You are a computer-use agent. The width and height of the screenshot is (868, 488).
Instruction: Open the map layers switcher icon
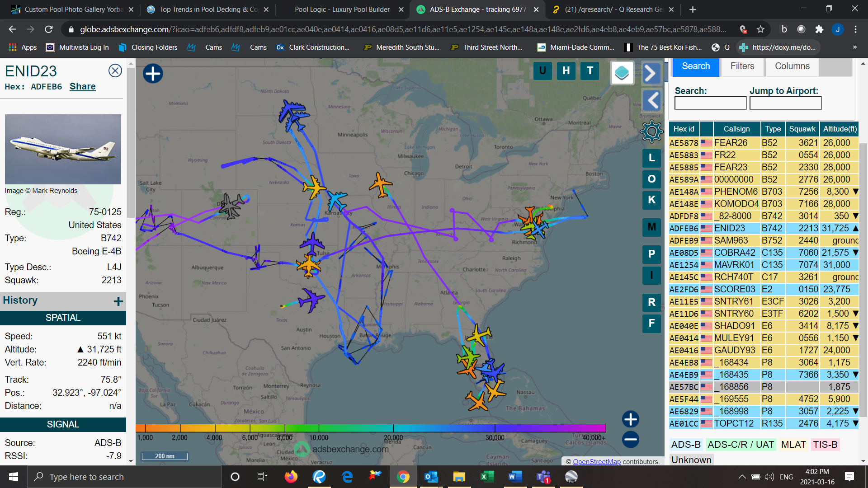(622, 73)
